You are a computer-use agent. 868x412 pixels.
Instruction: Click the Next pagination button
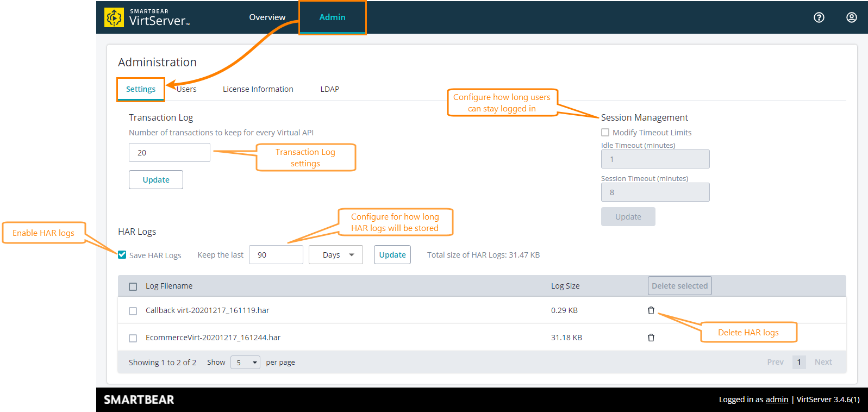[823, 362]
